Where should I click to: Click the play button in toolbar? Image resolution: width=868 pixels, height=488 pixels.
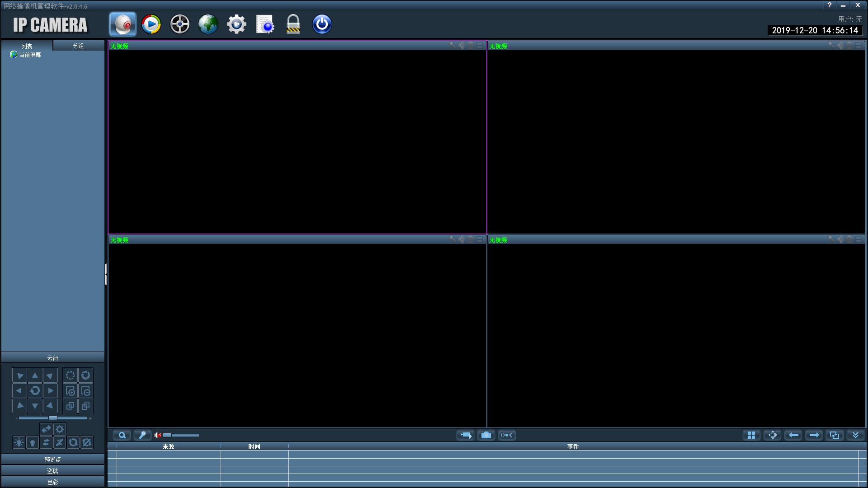point(151,24)
